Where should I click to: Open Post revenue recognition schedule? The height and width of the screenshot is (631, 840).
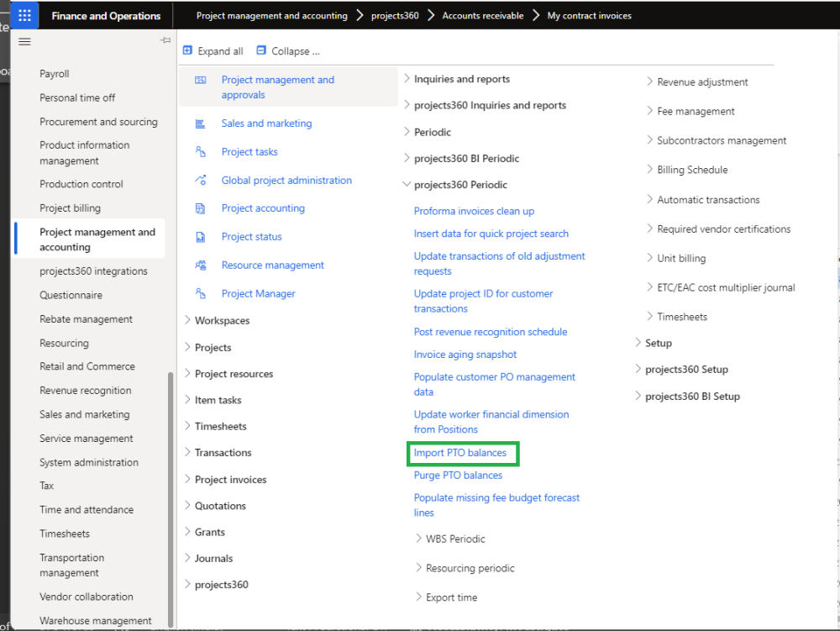[491, 332]
